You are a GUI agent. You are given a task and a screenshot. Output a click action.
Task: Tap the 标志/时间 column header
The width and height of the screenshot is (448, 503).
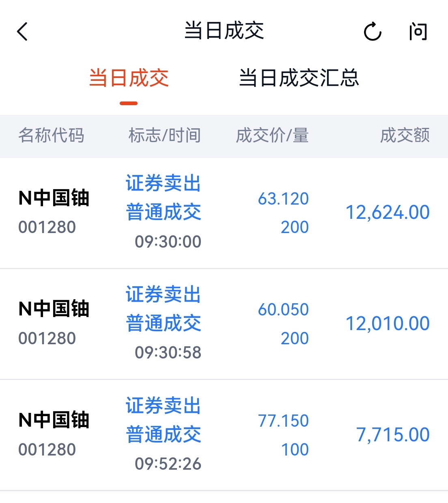165,136
